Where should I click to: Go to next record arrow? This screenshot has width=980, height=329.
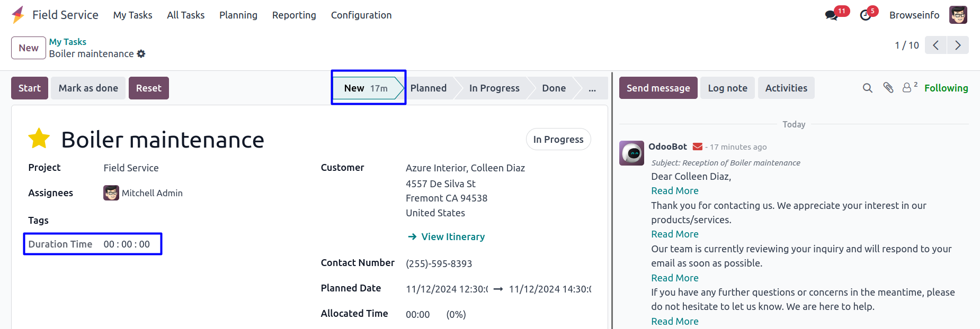coord(958,45)
